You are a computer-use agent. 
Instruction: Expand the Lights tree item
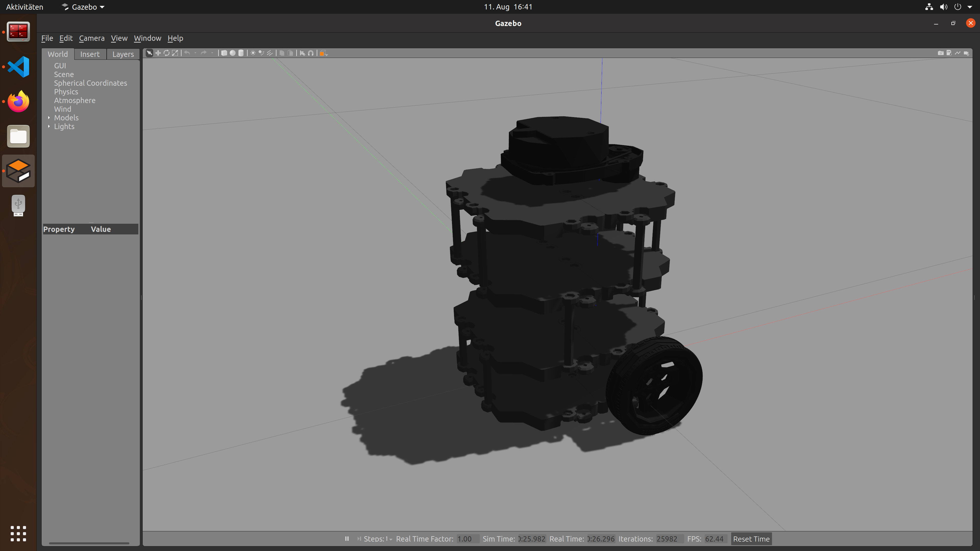coord(49,126)
